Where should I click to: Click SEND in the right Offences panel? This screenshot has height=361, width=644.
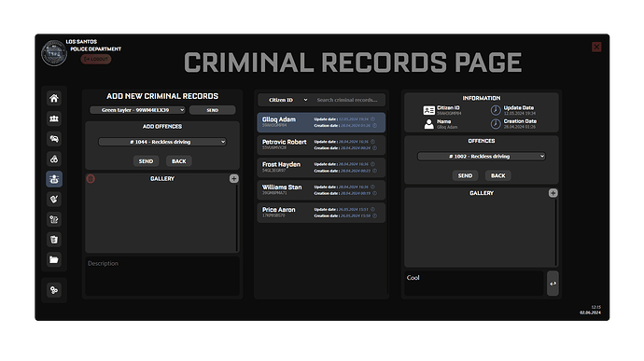(x=465, y=175)
